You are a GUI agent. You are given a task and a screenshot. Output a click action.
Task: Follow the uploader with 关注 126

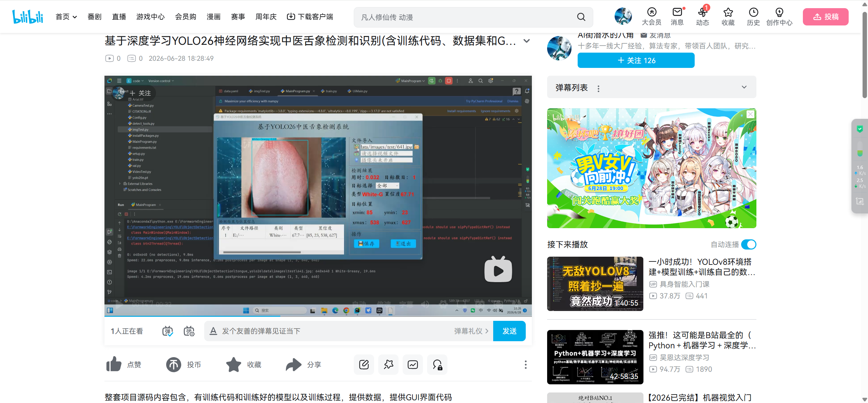pyautogui.click(x=636, y=60)
